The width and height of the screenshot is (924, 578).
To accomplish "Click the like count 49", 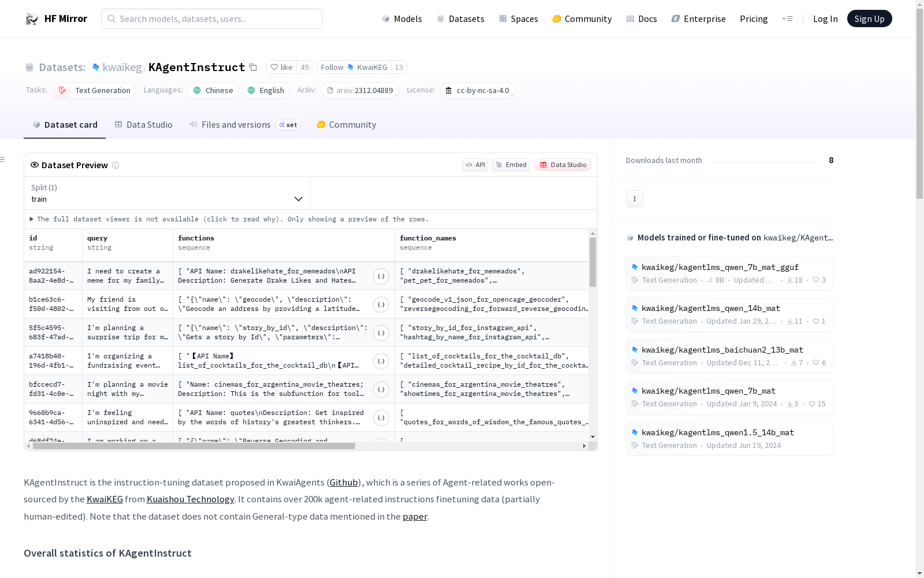I will click(x=304, y=67).
